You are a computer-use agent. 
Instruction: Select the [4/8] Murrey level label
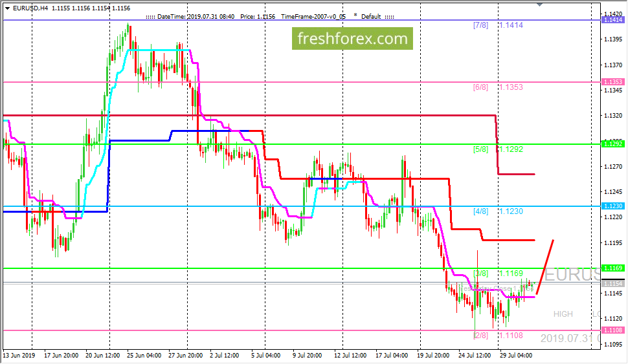pos(480,211)
